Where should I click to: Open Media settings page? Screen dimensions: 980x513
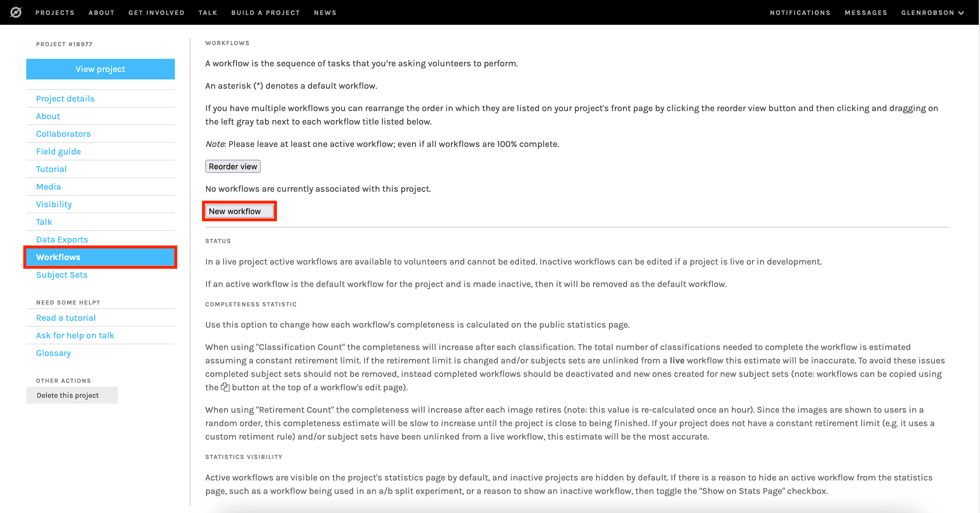(49, 186)
